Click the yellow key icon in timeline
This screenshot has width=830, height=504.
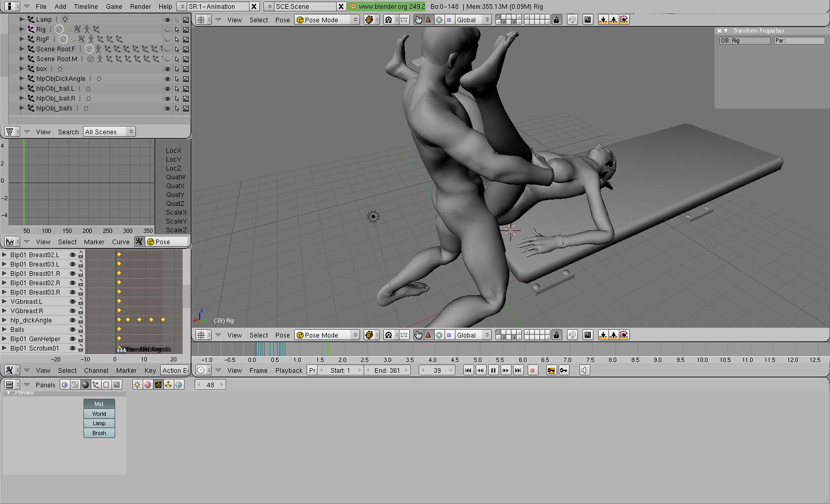pyautogui.click(x=551, y=370)
